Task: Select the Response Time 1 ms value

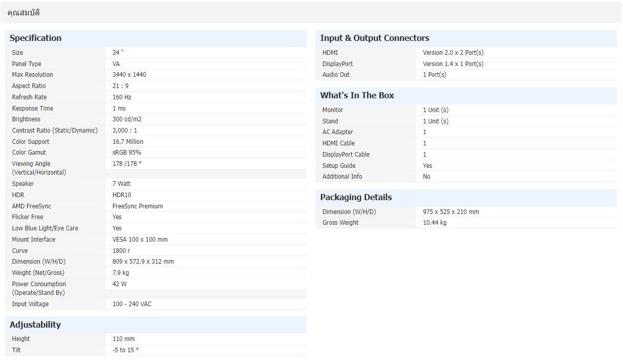Action: coord(119,109)
